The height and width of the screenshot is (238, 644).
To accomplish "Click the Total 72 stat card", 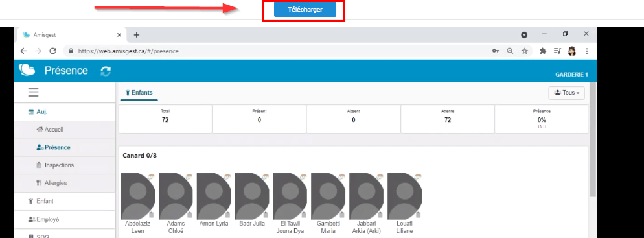I will pyautogui.click(x=165, y=119).
